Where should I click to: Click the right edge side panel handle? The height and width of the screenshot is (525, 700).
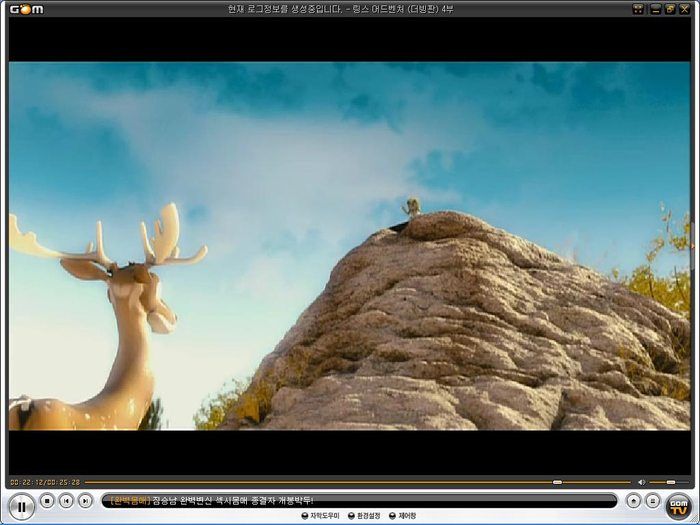click(692, 246)
